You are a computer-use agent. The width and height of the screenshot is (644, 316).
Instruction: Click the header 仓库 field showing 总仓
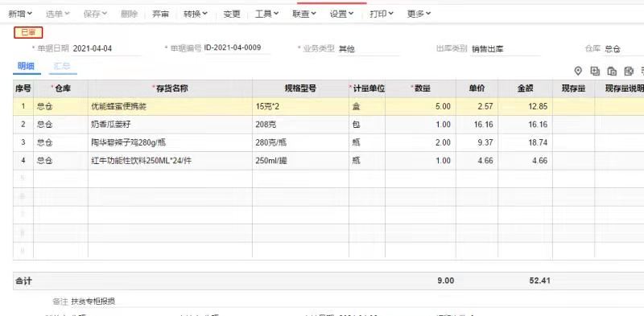pos(623,49)
